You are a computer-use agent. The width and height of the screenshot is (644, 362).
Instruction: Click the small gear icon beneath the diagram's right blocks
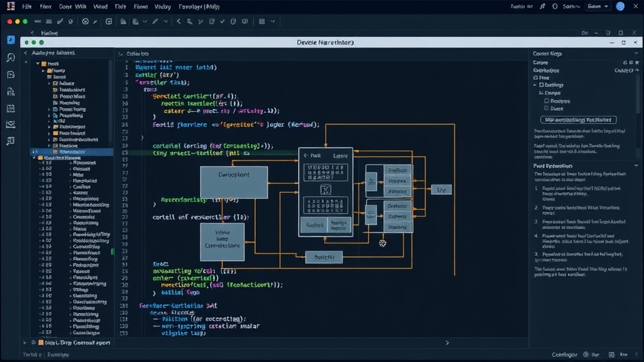[382, 243]
